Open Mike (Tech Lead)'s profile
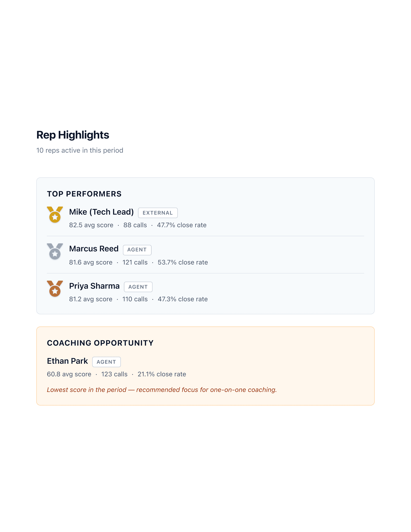This screenshot has height=532, width=411. pyautogui.click(x=101, y=212)
